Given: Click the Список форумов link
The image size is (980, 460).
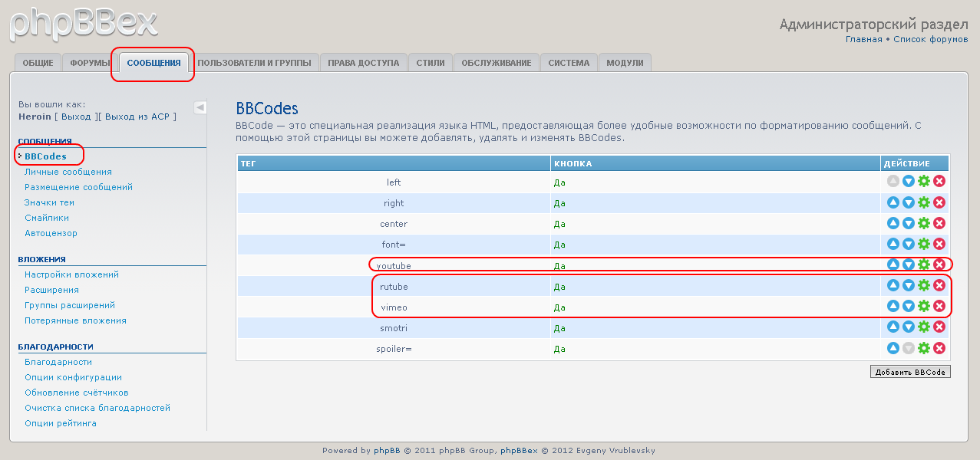Looking at the screenshot, I should [930, 39].
